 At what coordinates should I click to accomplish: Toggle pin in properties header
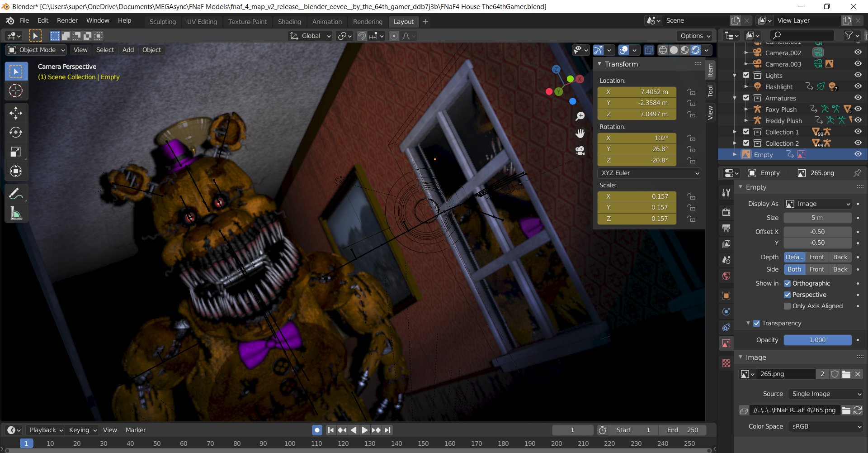pos(857,173)
